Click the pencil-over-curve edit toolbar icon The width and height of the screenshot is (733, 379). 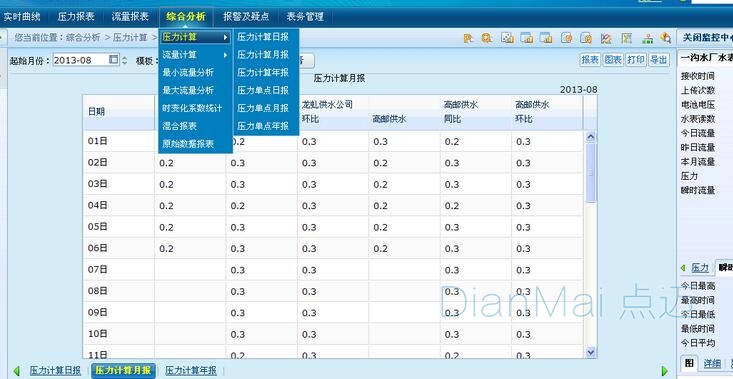click(x=606, y=38)
